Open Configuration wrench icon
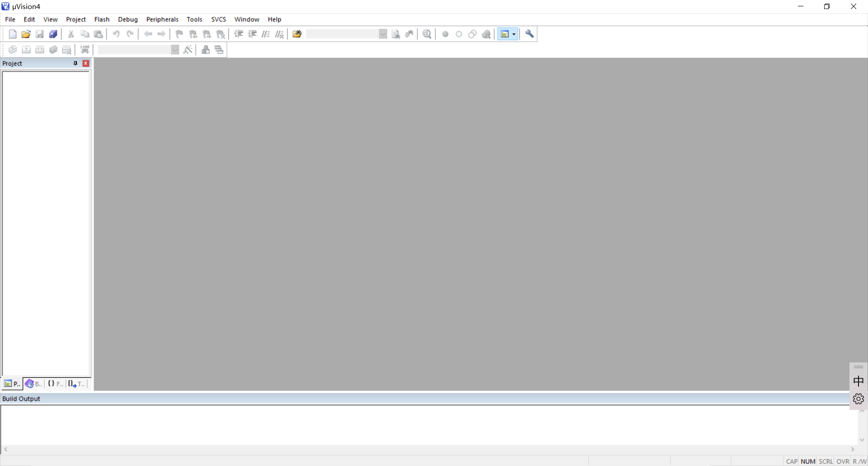The height and width of the screenshot is (466, 868). click(529, 34)
